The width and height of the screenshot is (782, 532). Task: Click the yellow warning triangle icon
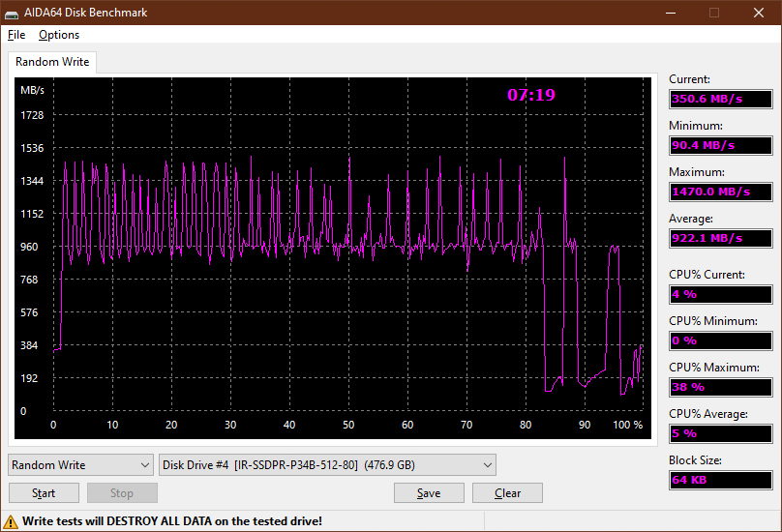pos(10,521)
